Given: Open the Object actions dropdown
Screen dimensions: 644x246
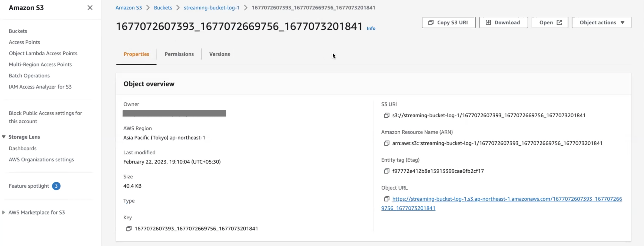Looking at the screenshot, I should [x=601, y=22].
